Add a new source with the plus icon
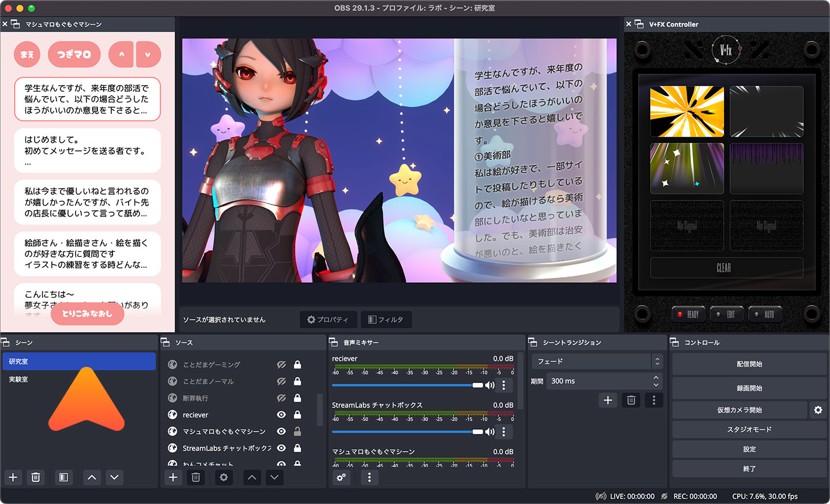Viewport: 830px width, 504px height. [x=172, y=478]
